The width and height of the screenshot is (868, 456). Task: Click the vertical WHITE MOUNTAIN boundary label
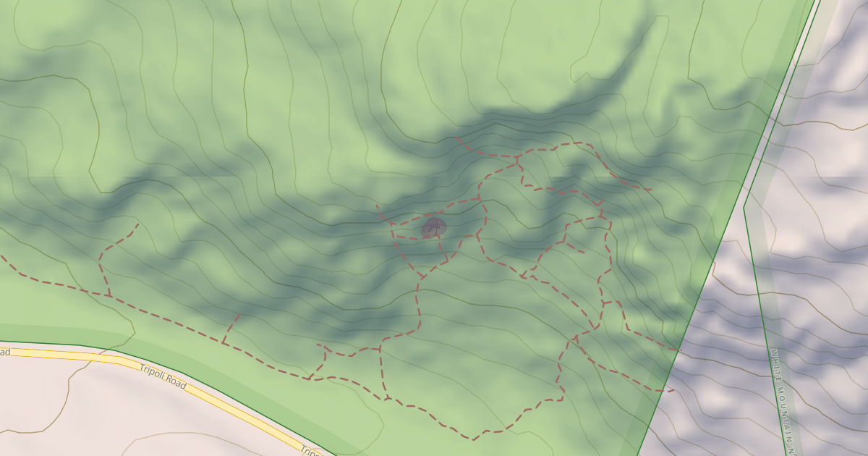pos(783,401)
